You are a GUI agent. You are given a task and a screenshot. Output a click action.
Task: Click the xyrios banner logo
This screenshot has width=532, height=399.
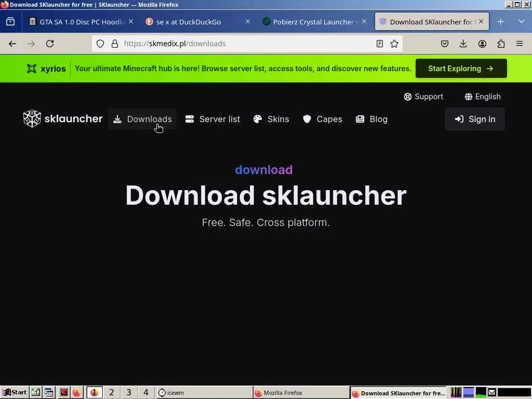46,69
